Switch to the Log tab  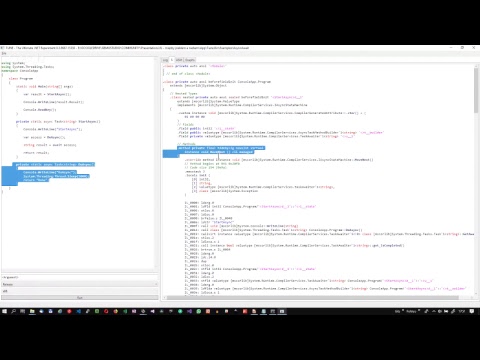(x=165, y=60)
